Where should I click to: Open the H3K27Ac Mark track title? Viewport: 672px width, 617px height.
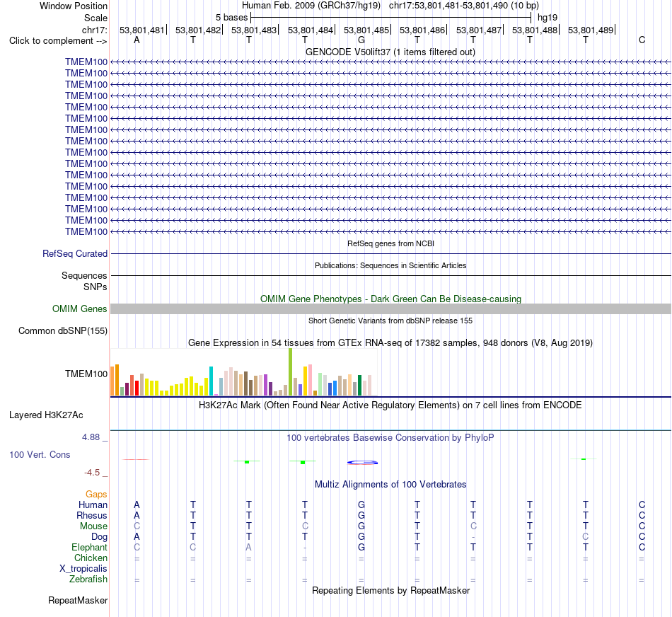click(x=390, y=405)
